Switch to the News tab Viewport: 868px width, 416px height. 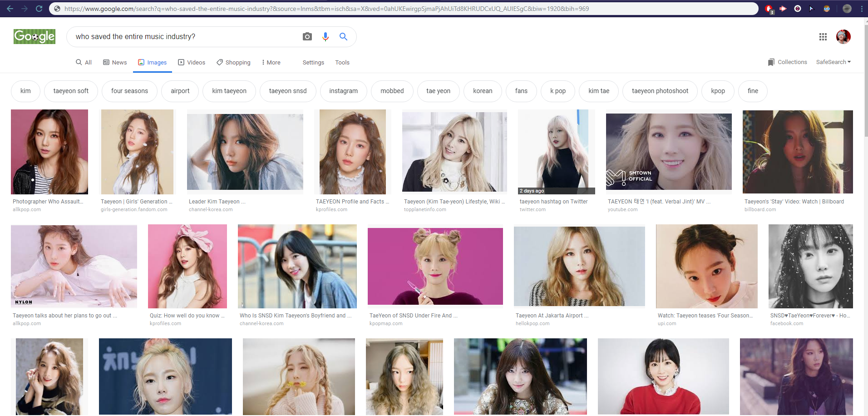pos(115,63)
